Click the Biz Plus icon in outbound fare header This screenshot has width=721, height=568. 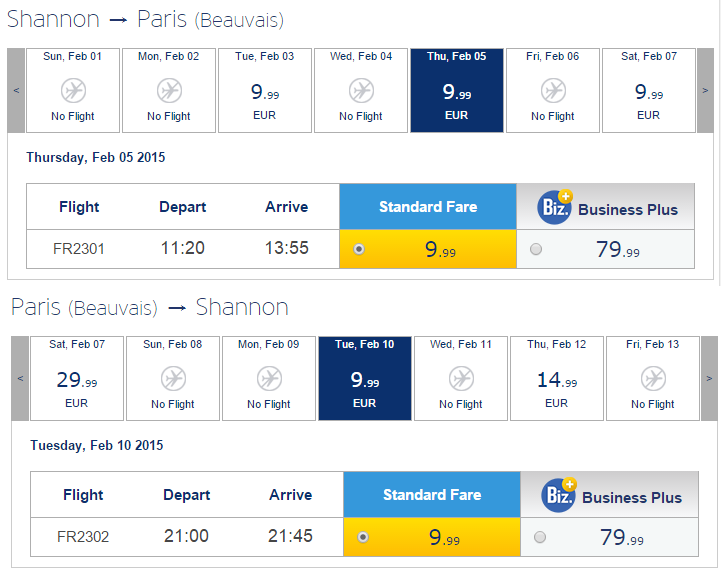555,207
